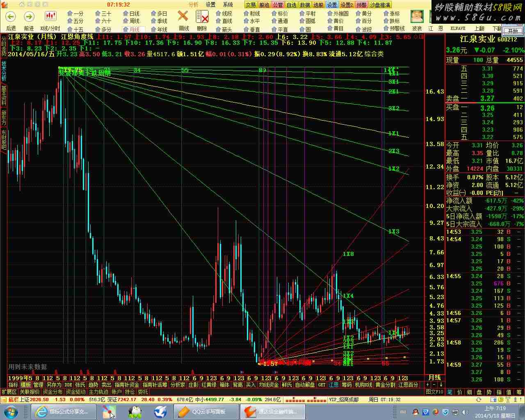This screenshot has width=525, height=420.
Task: Open the 设置 menu in the top bar
Action: (x=210, y=5)
